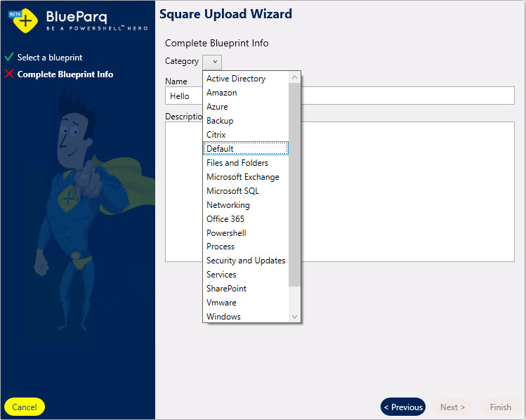Click the red X beside Complete Blueprint Info
Screen dimensions: 526x420
(x=9, y=74)
